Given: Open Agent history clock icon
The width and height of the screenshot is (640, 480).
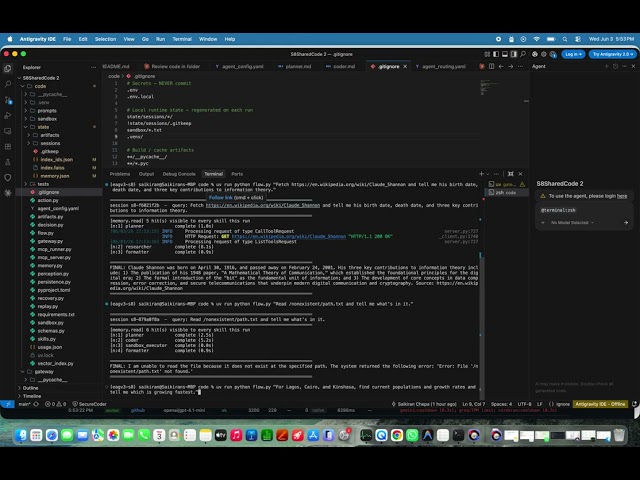Looking at the screenshot, I should 616,66.
